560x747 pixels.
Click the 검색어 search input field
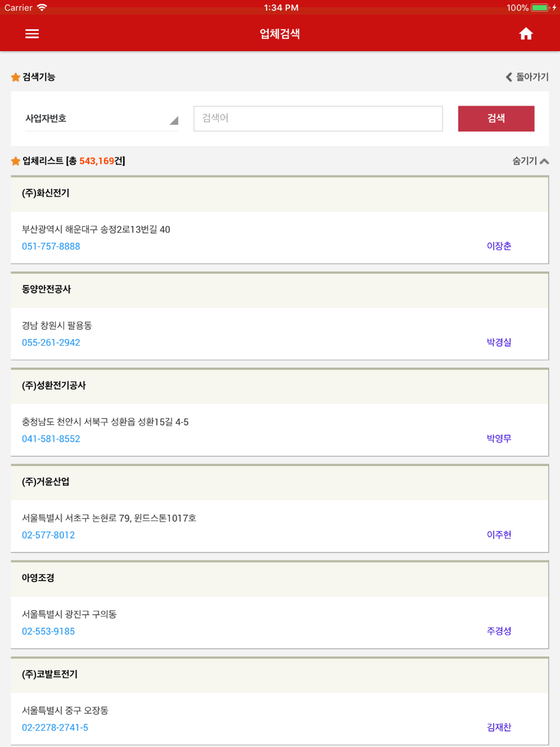pos(318,119)
